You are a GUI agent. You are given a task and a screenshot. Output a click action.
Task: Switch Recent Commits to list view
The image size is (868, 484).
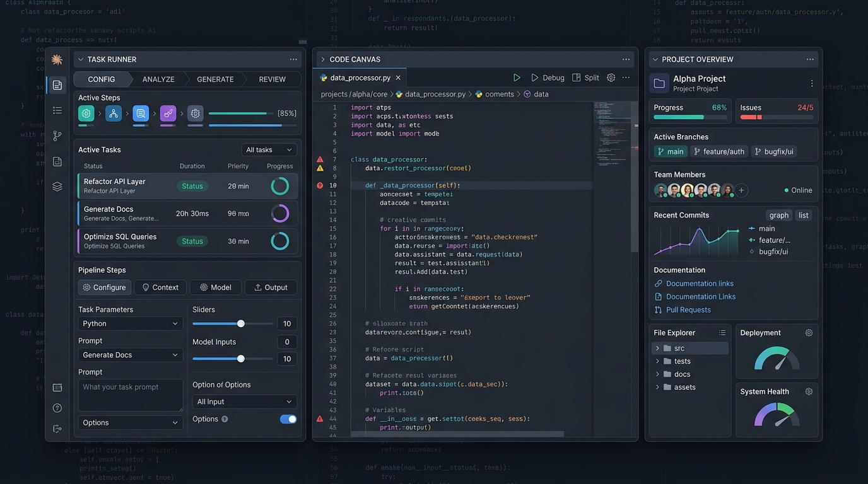point(804,215)
